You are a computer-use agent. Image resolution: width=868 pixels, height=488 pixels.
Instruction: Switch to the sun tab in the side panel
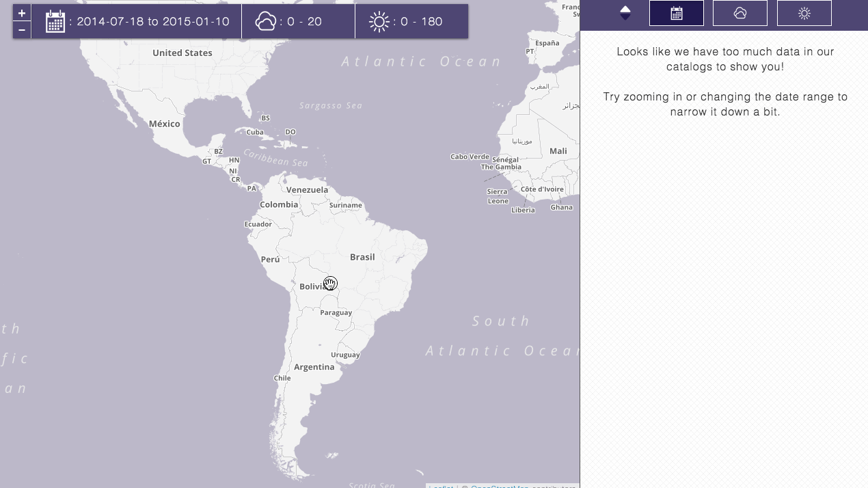pyautogui.click(x=804, y=13)
